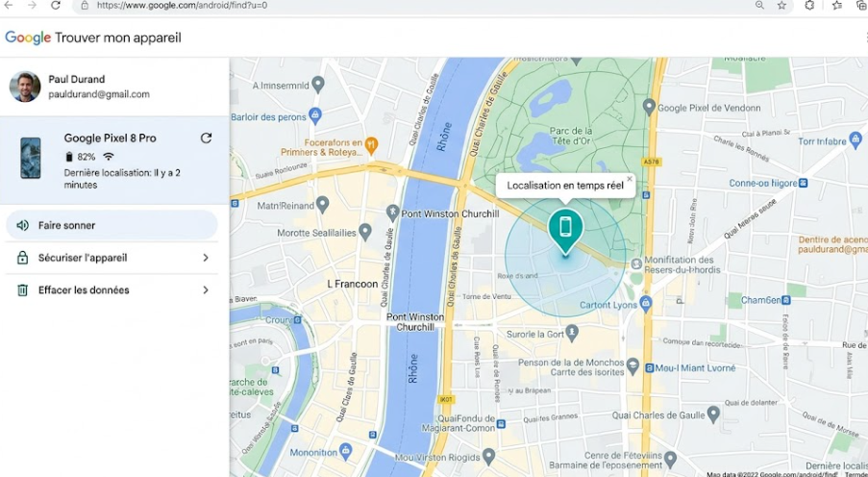
Task: Expand chevron next to Effacer les données
Action: [206, 289]
